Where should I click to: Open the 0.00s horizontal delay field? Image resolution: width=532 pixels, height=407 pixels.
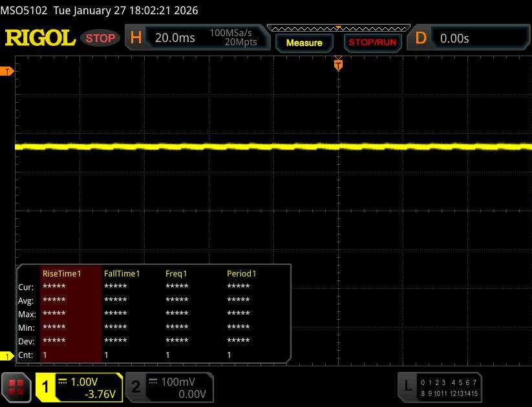478,38
